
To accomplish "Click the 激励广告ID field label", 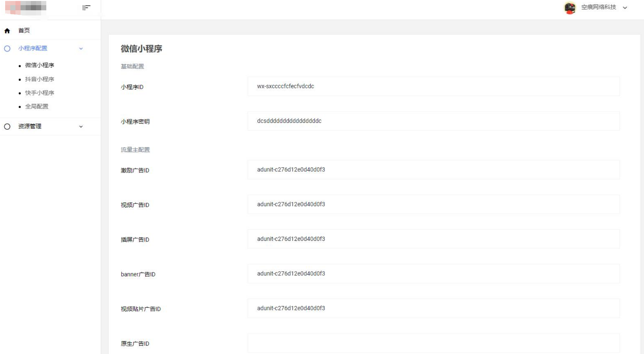I will [x=135, y=170].
